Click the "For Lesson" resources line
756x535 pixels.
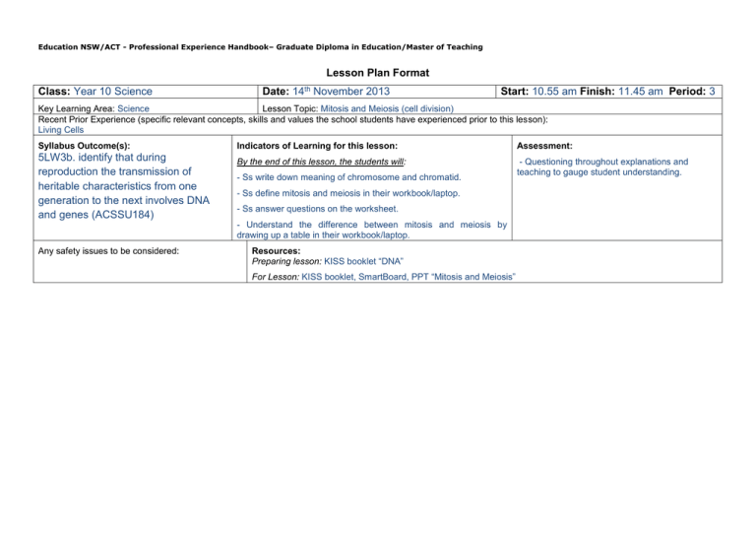coord(383,278)
